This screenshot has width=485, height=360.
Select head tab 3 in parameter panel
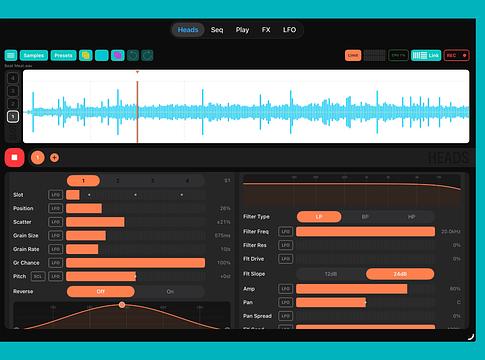click(x=153, y=181)
